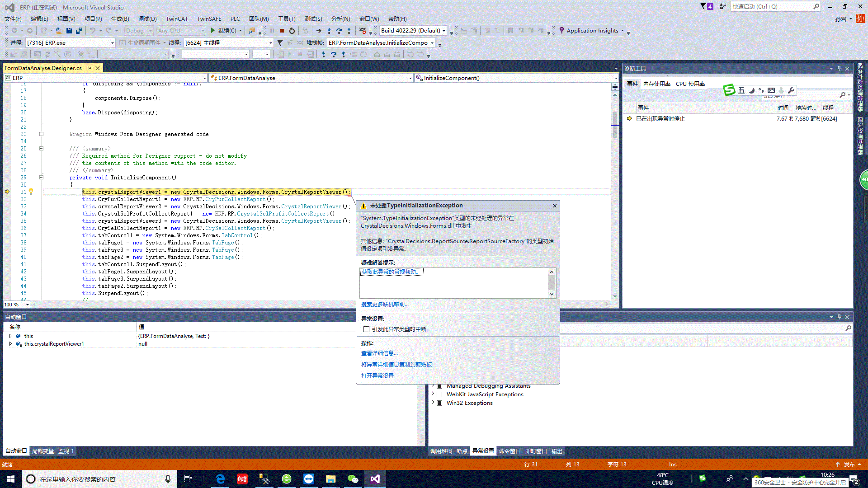Close the TypeInitializationException dialog
Viewport: 868px width, 488px height.
pyautogui.click(x=555, y=206)
